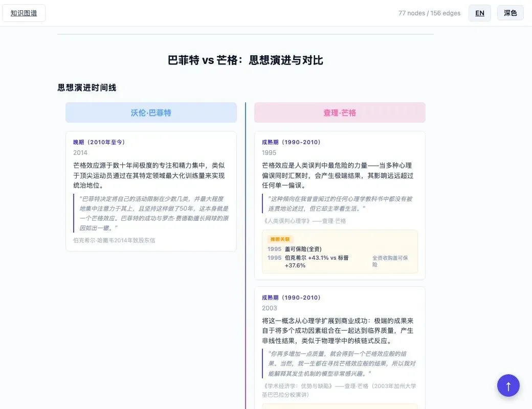The width and height of the screenshot is (532, 409).
Task: Click the paragraph beginning 芒格效应是人类误判中
Action: click(338, 175)
